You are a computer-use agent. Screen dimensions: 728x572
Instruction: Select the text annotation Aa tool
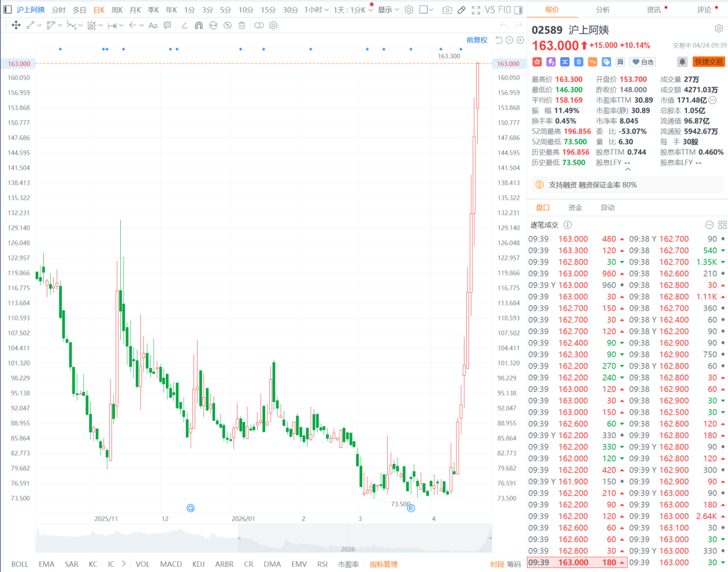(153, 25)
